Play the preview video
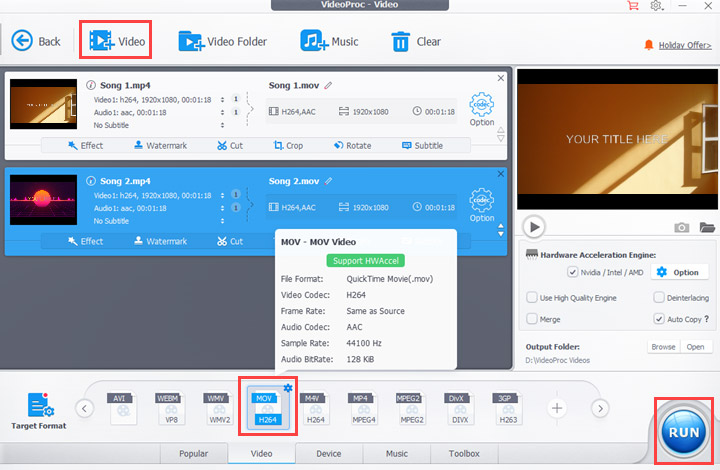The width and height of the screenshot is (720, 470). [534, 227]
